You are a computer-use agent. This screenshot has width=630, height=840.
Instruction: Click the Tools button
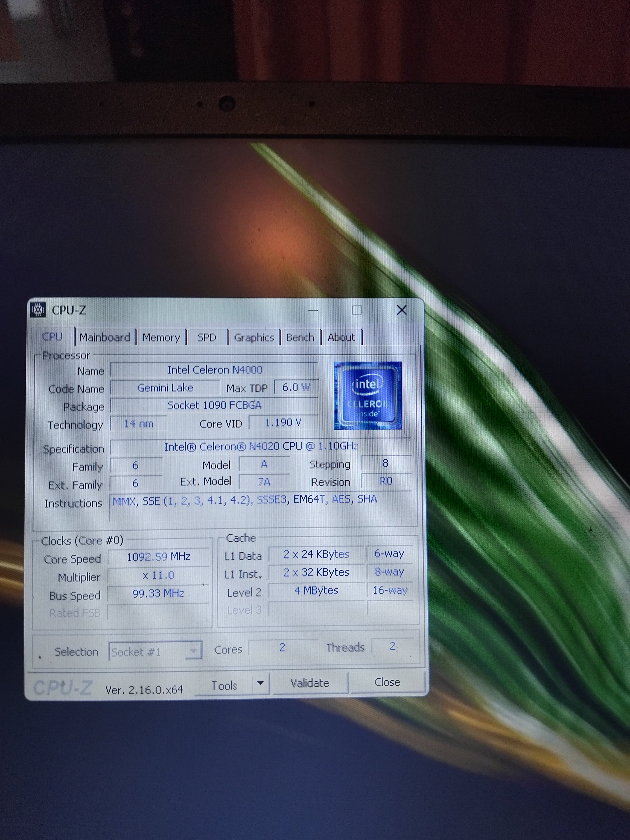[224, 685]
